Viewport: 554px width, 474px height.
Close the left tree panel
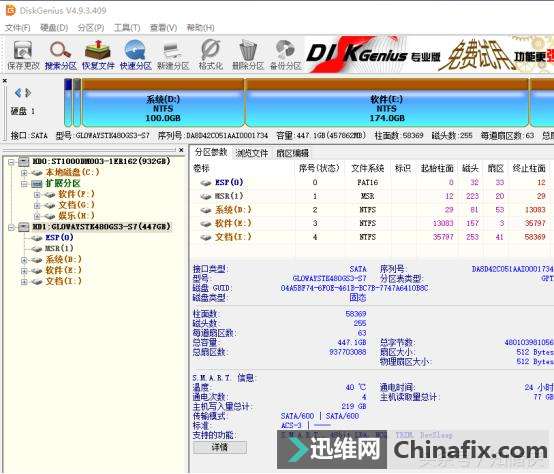pyautogui.click(x=181, y=150)
